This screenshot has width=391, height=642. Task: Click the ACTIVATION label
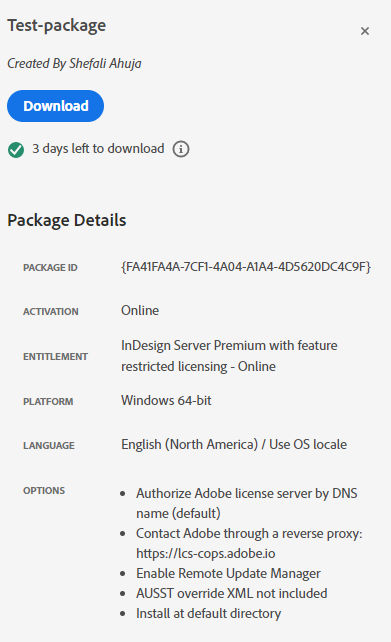50,312
